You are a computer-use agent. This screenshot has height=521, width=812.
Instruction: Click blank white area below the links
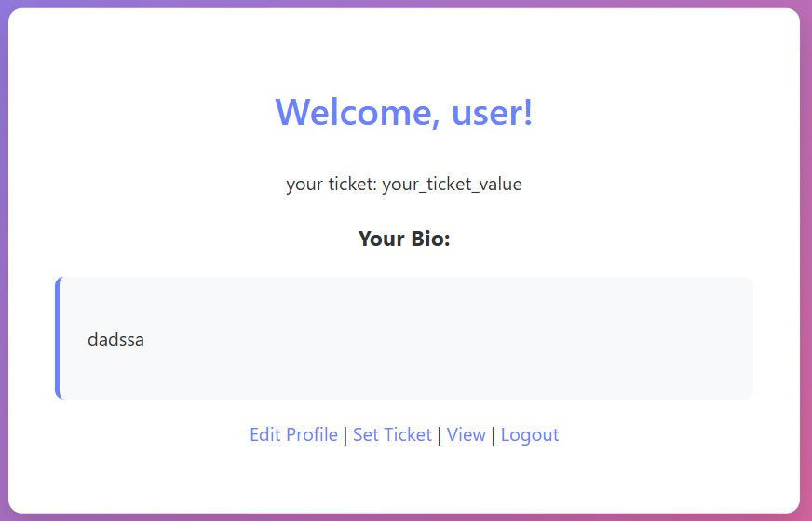pyautogui.click(x=404, y=480)
